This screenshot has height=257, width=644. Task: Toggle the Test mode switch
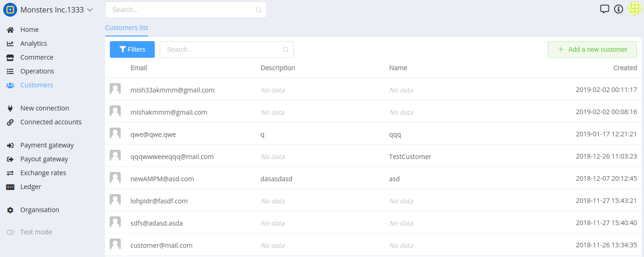[10, 232]
